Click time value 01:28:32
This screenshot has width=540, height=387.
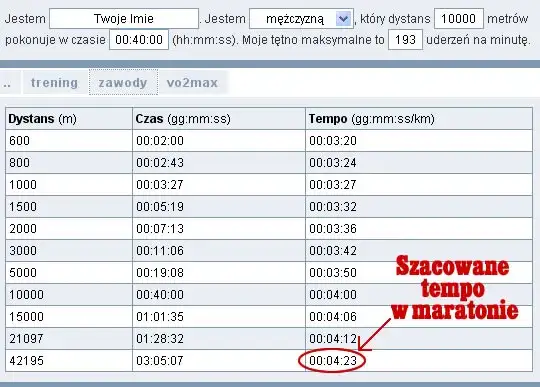pyautogui.click(x=160, y=339)
